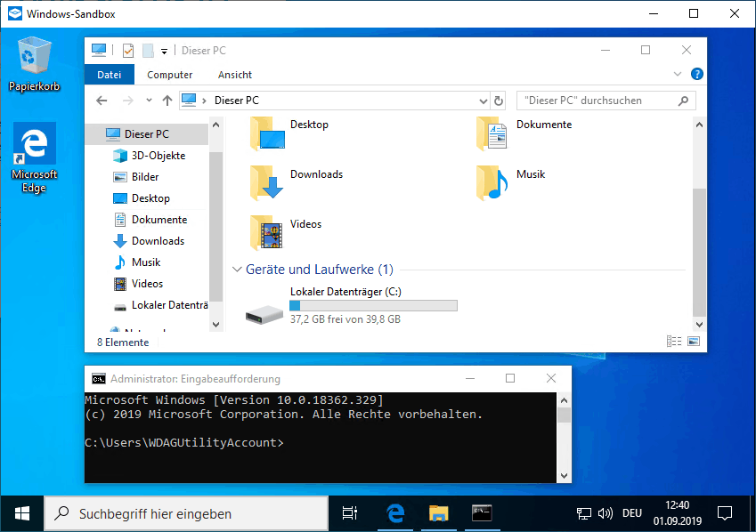Switch to the Ansicht ribbon tab
The image size is (756, 532).
[x=235, y=75]
